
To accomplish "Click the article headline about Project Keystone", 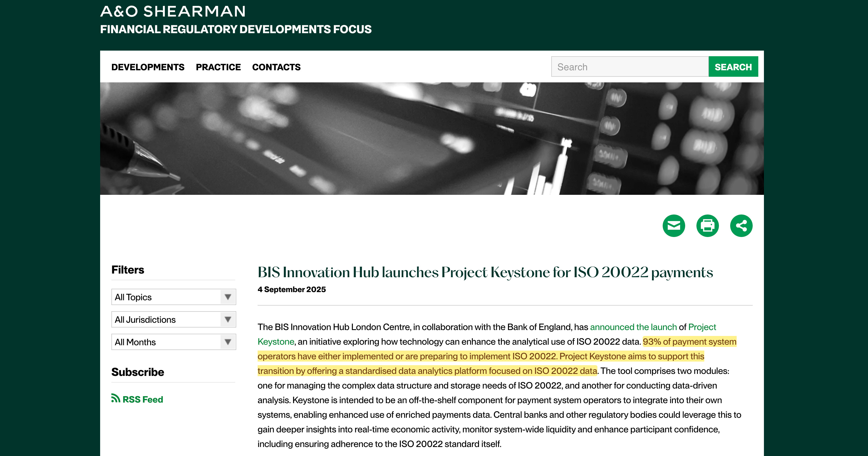I will pyautogui.click(x=485, y=272).
